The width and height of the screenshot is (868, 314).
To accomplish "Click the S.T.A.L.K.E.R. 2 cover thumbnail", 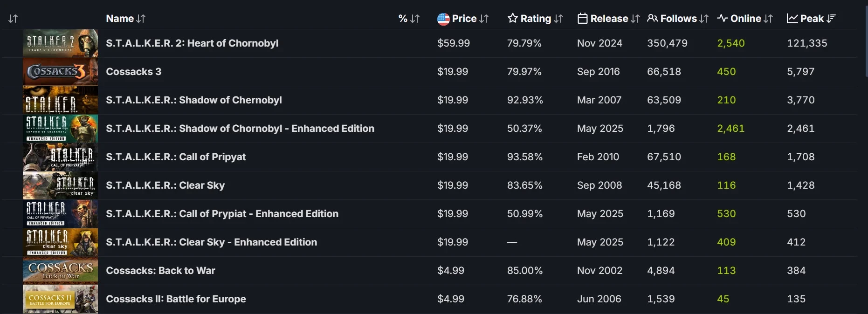I will click(60, 43).
